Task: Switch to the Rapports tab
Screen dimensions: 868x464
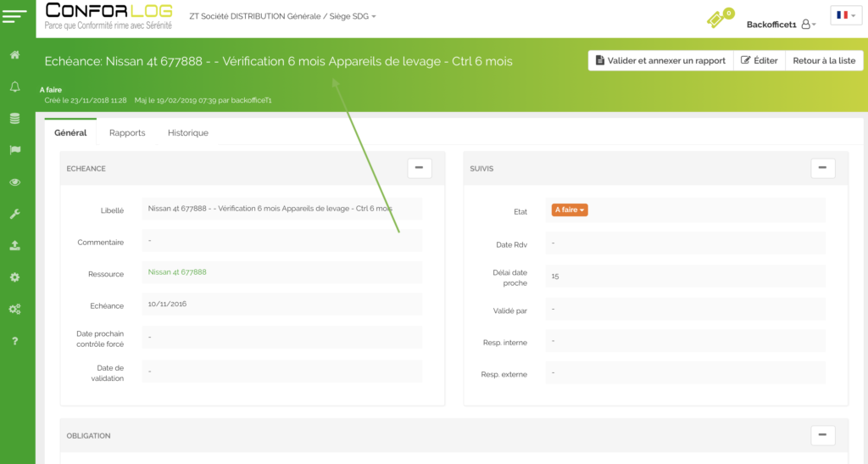Action: click(x=127, y=133)
